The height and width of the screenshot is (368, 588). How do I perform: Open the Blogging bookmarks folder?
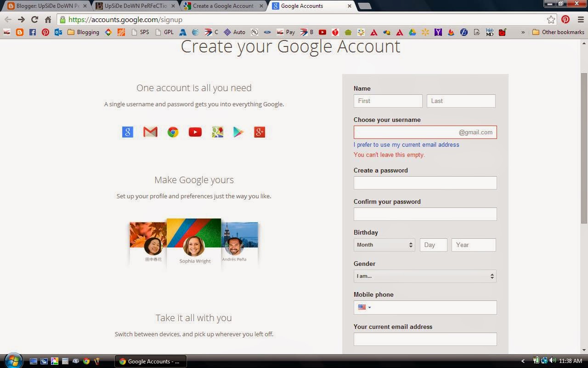click(83, 32)
